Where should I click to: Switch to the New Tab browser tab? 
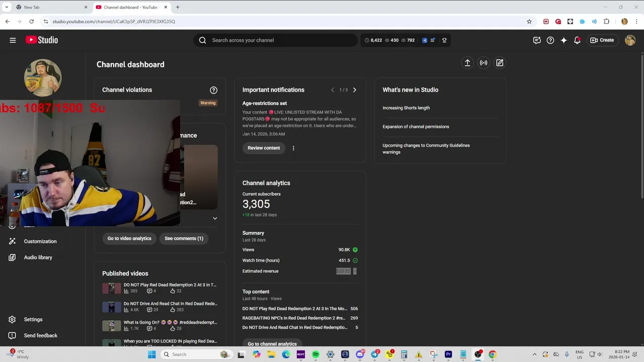pos(50,7)
